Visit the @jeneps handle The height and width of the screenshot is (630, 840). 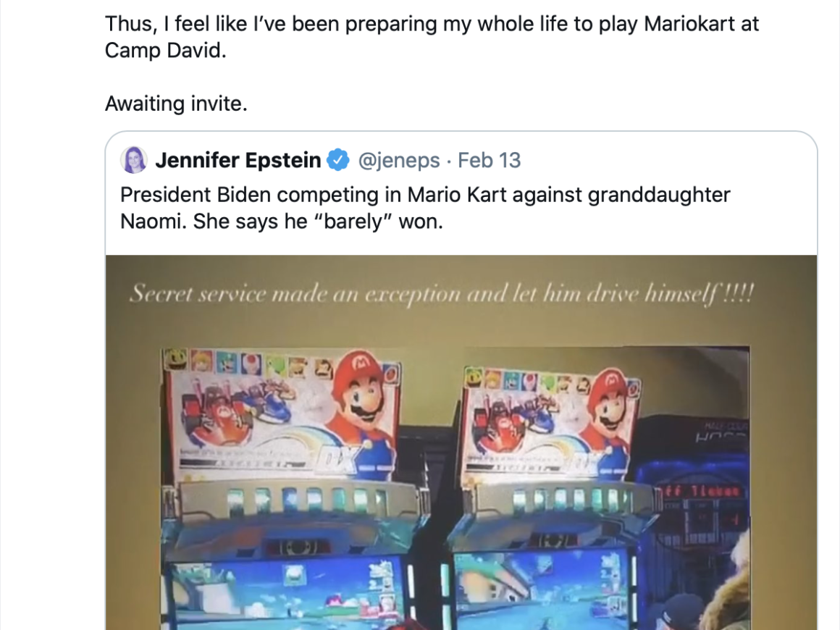coord(398,160)
